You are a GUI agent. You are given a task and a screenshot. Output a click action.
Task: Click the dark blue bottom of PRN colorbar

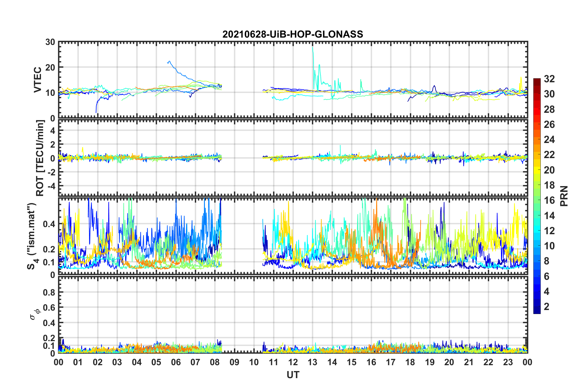coord(537,311)
